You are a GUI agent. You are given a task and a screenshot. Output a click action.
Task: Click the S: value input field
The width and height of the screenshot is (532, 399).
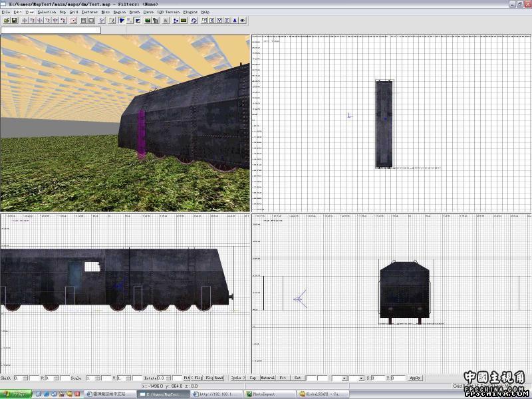click(x=378, y=378)
